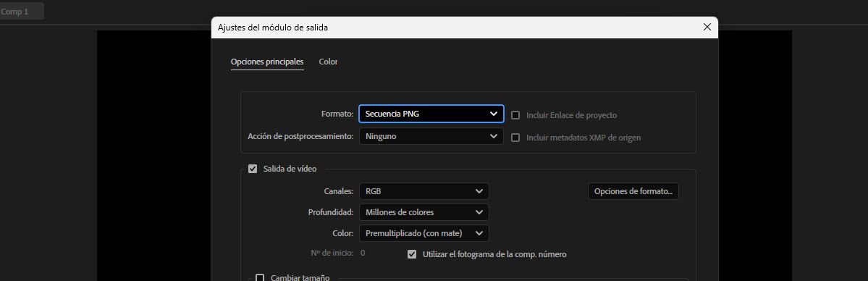The image size is (868, 281).
Task: Click the Opciones de formato button
Action: click(633, 191)
